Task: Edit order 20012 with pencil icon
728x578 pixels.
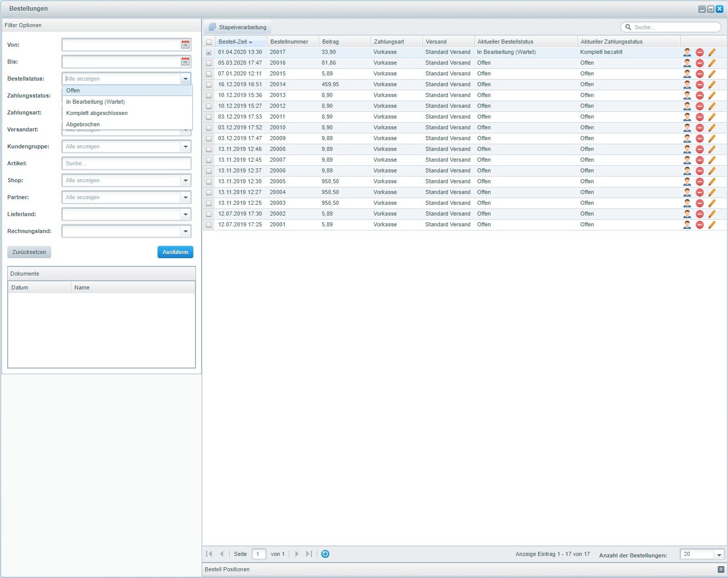Action: coord(712,106)
